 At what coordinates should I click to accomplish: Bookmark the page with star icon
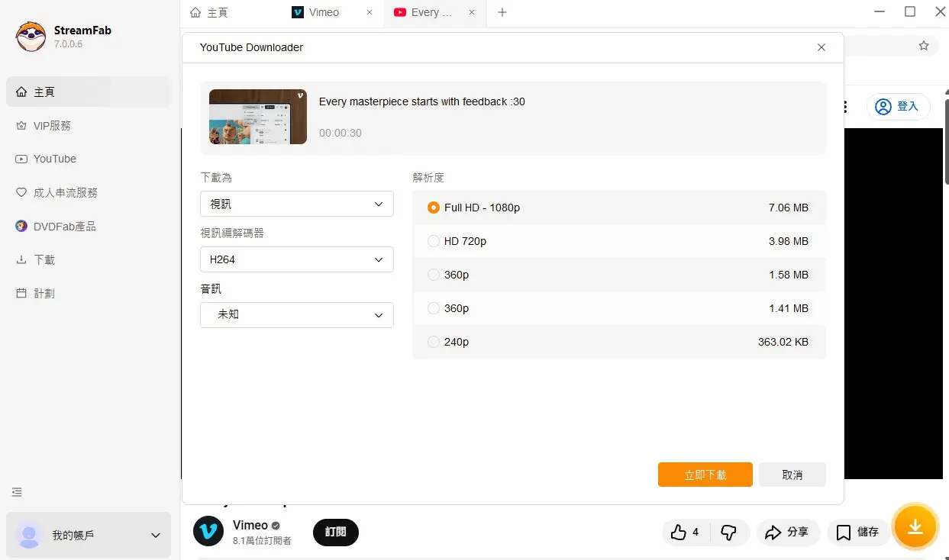(x=924, y=46)
